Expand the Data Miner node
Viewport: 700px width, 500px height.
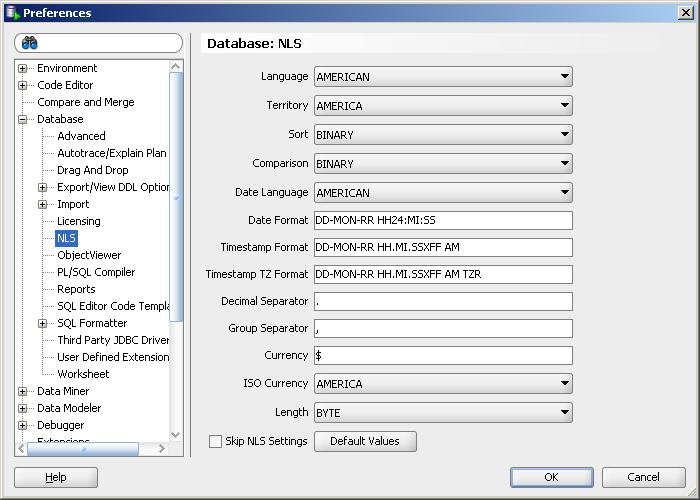(x=22, y=392)
